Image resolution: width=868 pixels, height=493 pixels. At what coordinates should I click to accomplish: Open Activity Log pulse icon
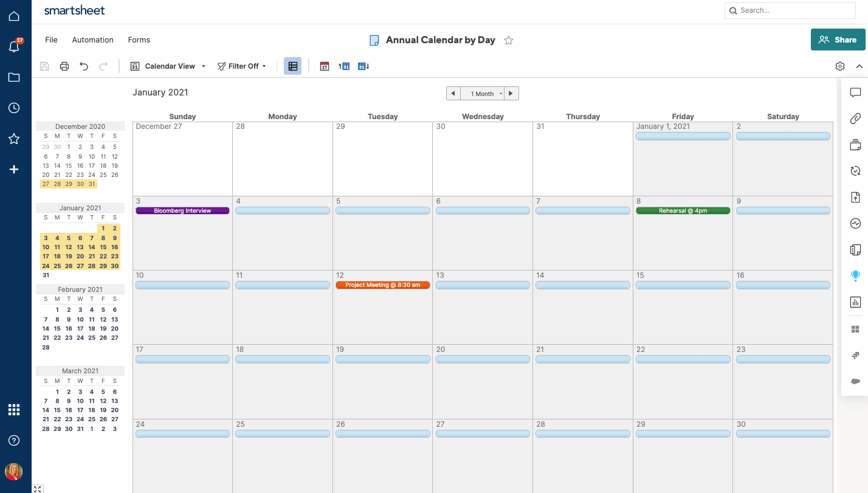[x=855, y=224]
